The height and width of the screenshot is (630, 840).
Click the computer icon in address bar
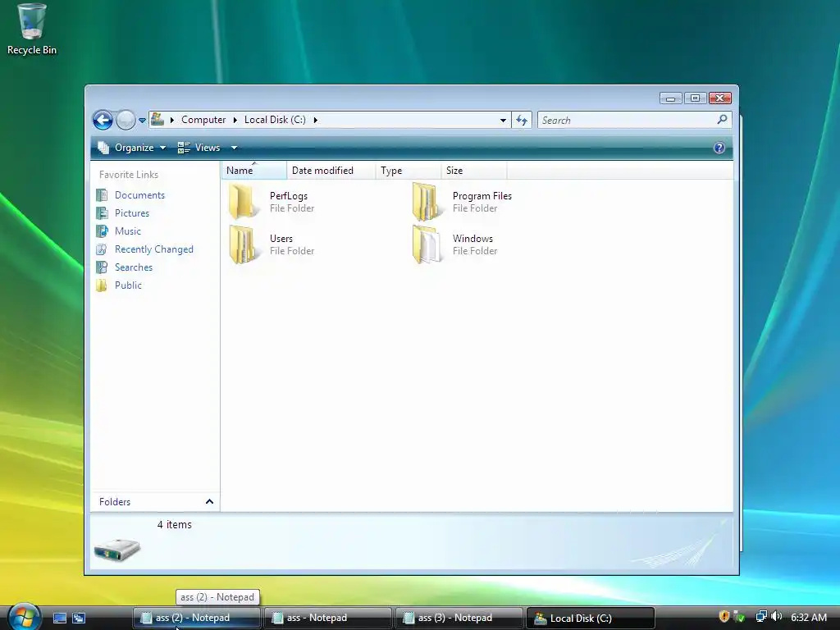pos(157,119)
